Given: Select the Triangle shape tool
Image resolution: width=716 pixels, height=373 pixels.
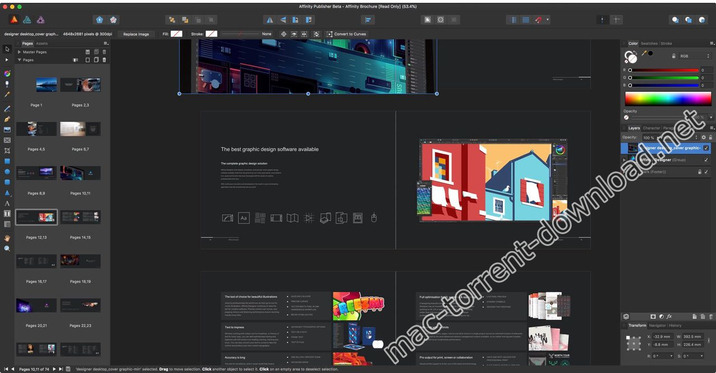Looking at the screenshot, I should [7, 193].
